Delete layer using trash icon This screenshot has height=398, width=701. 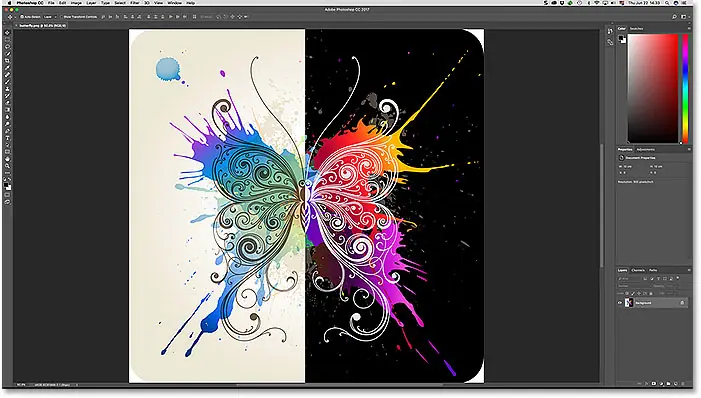(x=683, y=383)
